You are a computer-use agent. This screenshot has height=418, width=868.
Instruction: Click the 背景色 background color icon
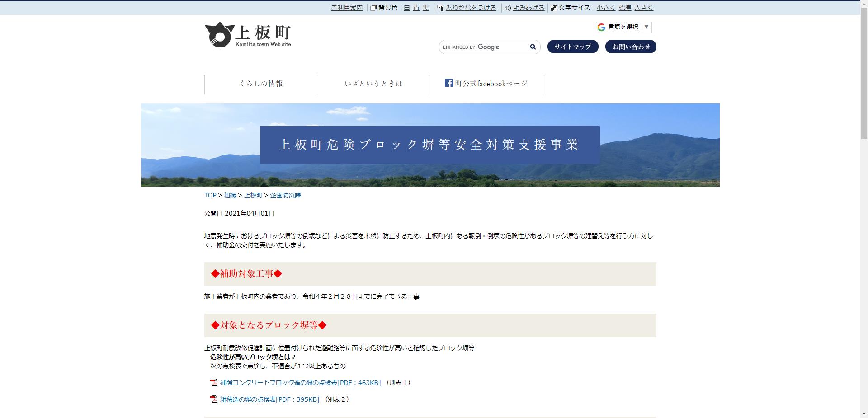pos(373,7)
